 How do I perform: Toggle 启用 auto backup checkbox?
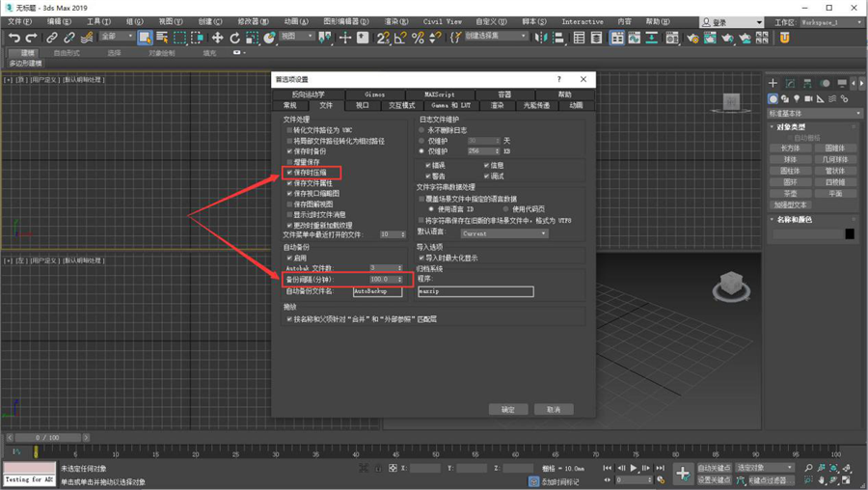[x=289, y=258]
